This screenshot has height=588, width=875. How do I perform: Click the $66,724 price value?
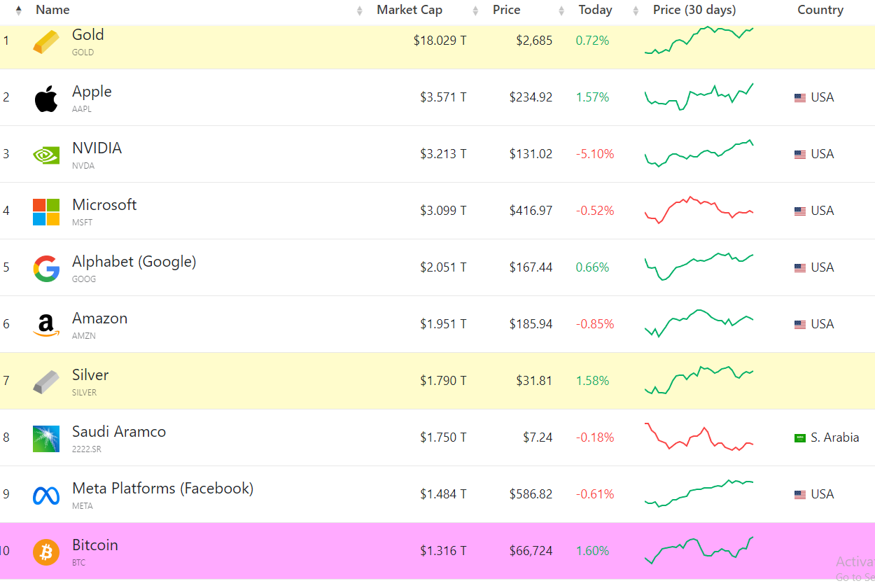click(x=531, y=551)
